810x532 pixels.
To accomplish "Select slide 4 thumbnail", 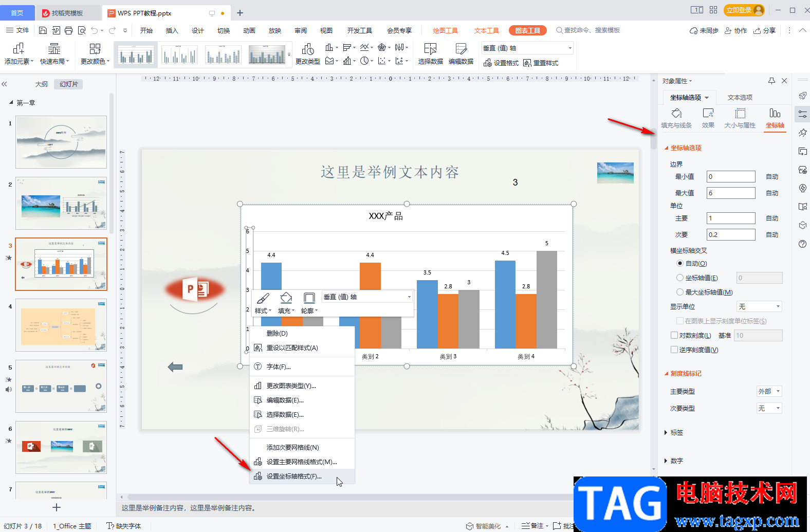I will (x=61, y=325).
